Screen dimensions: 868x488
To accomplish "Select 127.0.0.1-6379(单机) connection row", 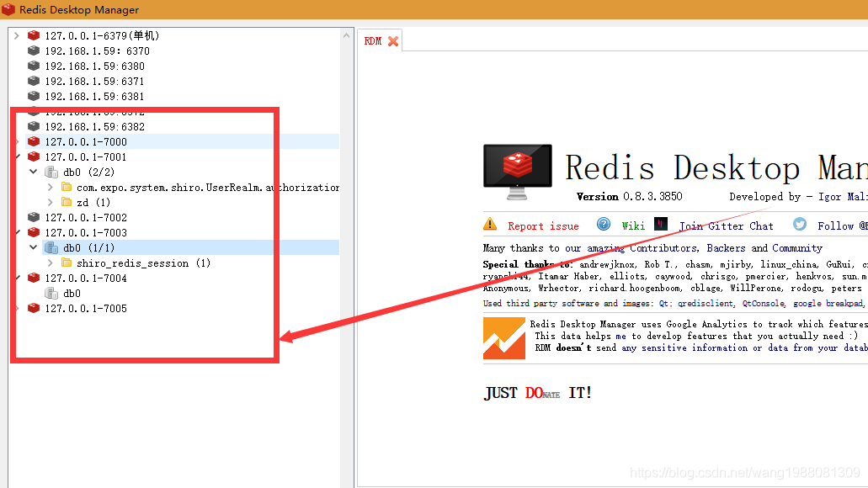I will click(103, 35).
